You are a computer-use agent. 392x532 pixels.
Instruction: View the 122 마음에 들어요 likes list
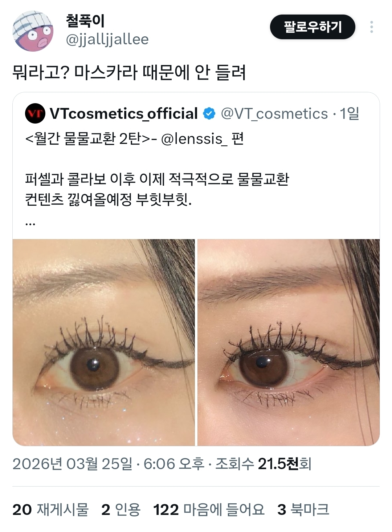point(209,509)
